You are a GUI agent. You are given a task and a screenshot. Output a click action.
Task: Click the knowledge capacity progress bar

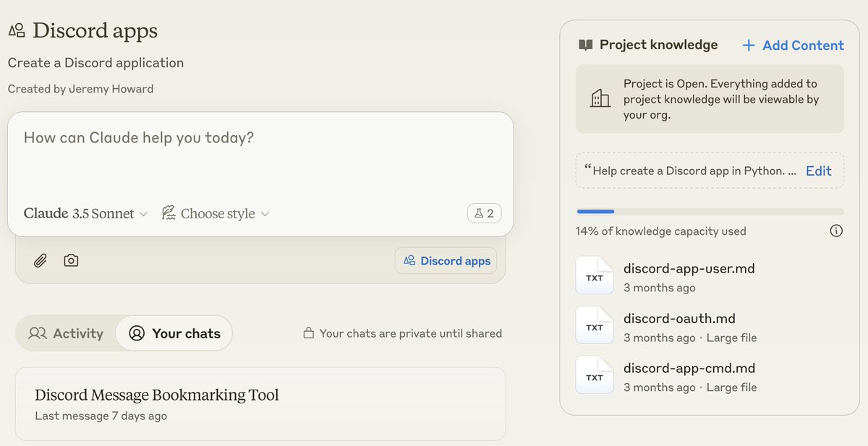click(710, 212)
